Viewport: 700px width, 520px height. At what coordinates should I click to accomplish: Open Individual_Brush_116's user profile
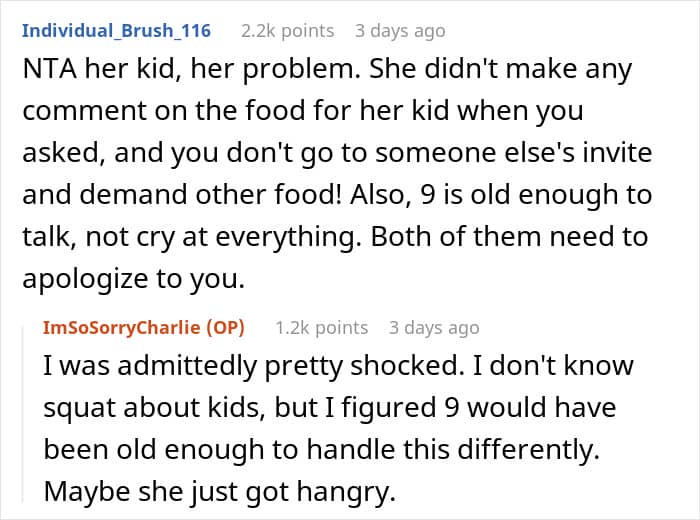116,31
